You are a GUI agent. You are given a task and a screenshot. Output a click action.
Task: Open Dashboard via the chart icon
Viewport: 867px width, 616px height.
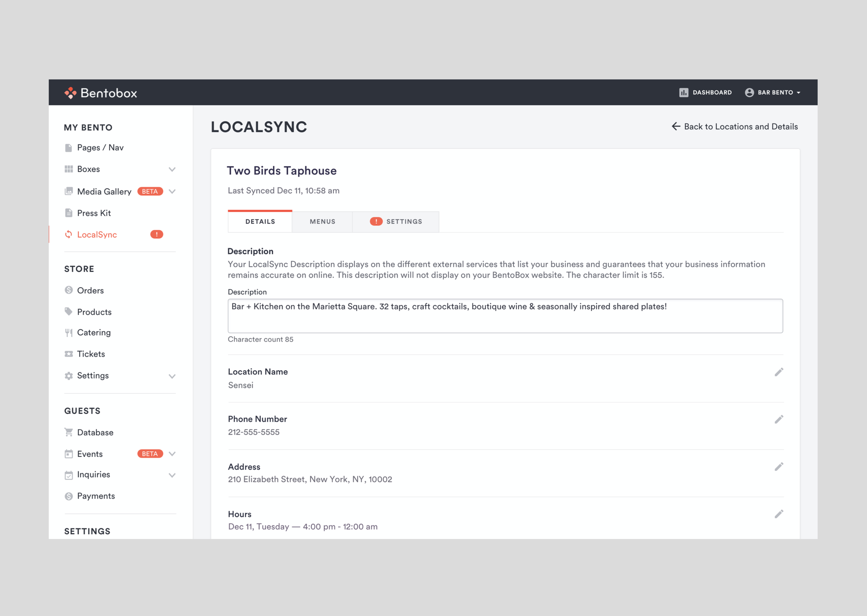click(683, 93)
